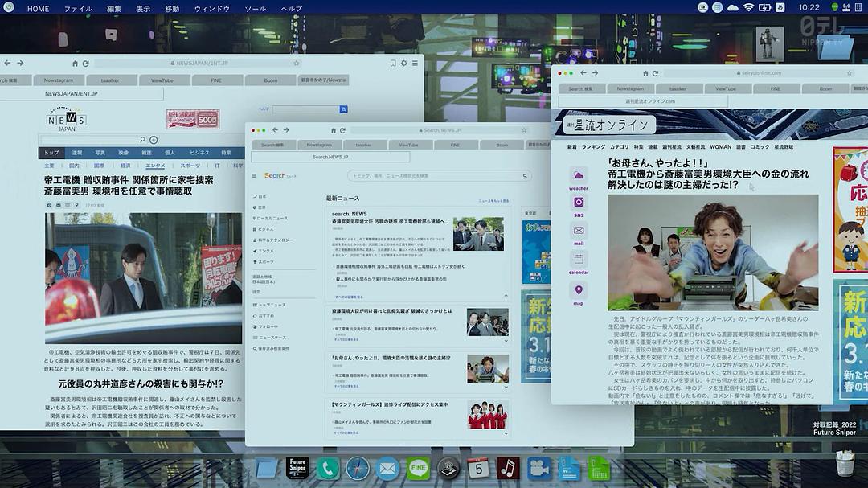
Task: Open the music note app in dock
Action: (x=508, y=468)
